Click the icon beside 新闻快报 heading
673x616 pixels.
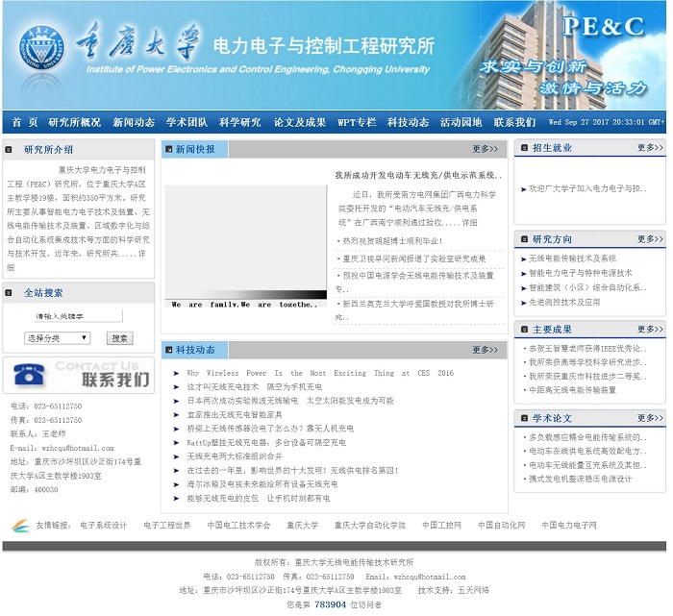(x=168, y=149)
